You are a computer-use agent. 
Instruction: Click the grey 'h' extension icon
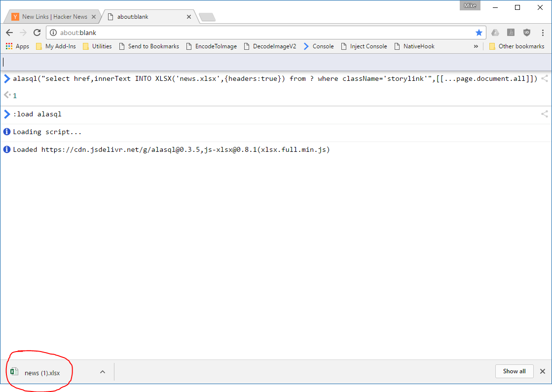coord(511,32)
